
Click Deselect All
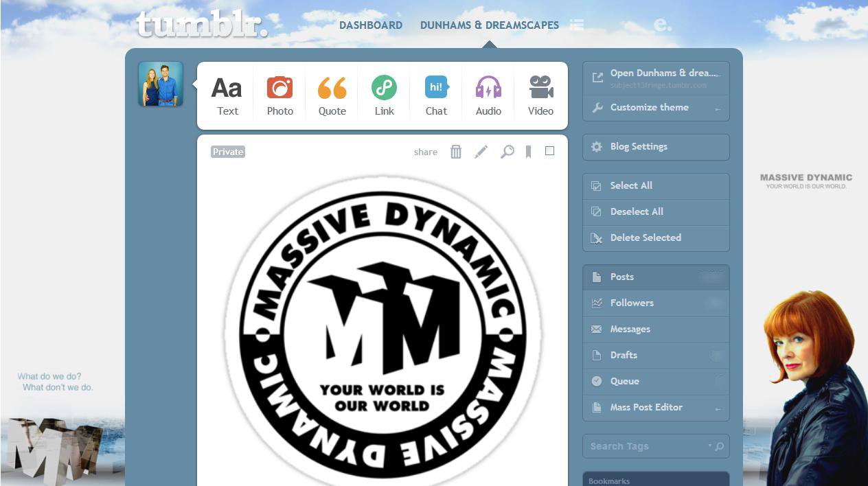pyautogui.click(x=656, y=211)
